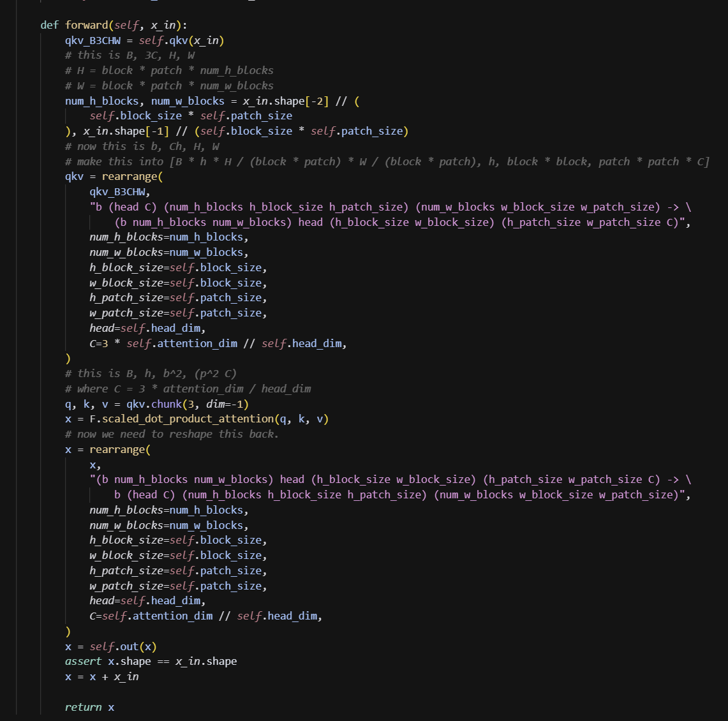Screen dimensions: 728x721
Task: Click 'num_w_blocks=num_w_blocks,' in the qkv rearrange call
Action: click(x=169, y=253)
